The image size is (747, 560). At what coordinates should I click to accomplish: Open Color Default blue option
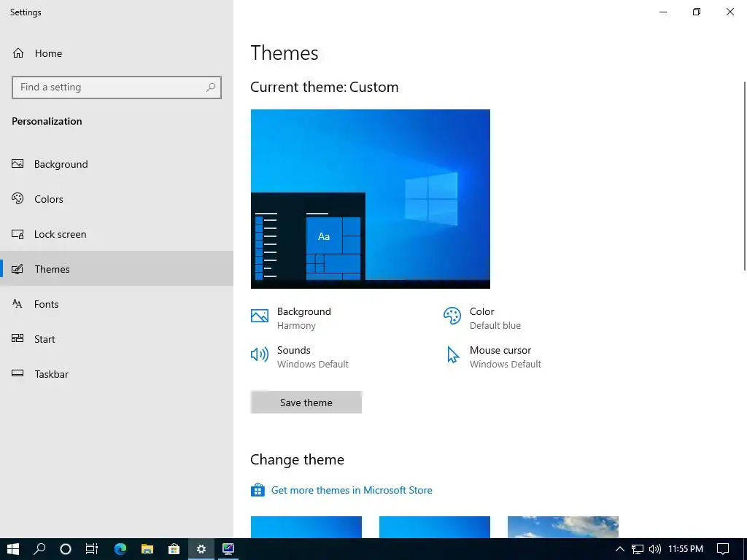(x=482, y=318)
